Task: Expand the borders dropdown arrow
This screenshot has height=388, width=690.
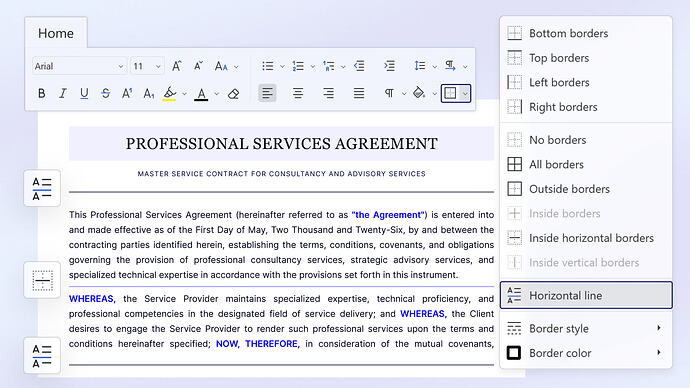Action: pos(465,94)
